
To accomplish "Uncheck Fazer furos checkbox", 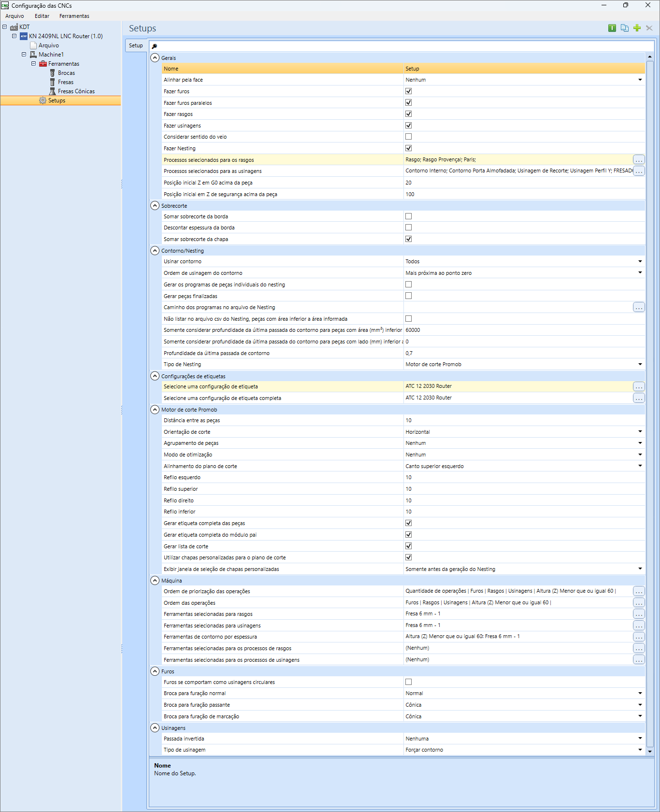I will pos(408,91).
